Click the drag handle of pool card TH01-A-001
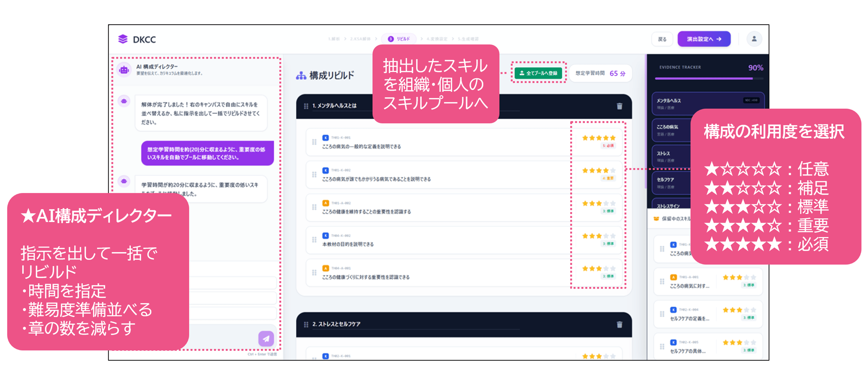Viewport: 868px width, 385px height. [662, 281]
